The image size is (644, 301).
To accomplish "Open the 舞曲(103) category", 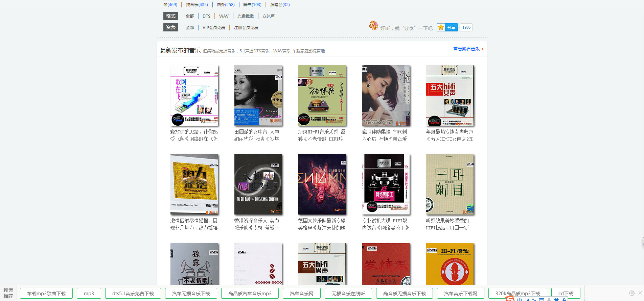I will click(x=252, y=4).
